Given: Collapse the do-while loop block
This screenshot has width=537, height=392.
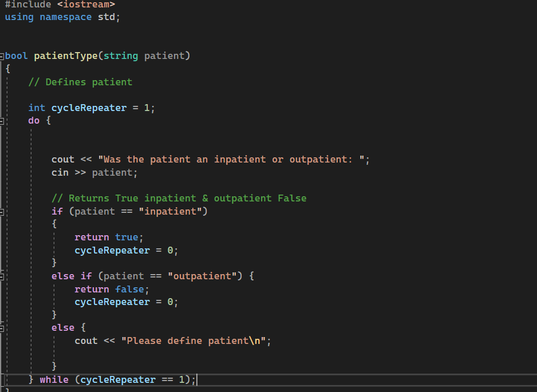Looking at the screenshot, I should coord(2,121).
